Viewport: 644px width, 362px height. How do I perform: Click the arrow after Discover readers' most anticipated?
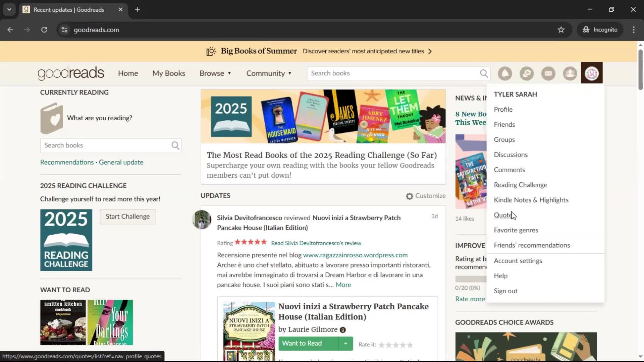point(430,51)
